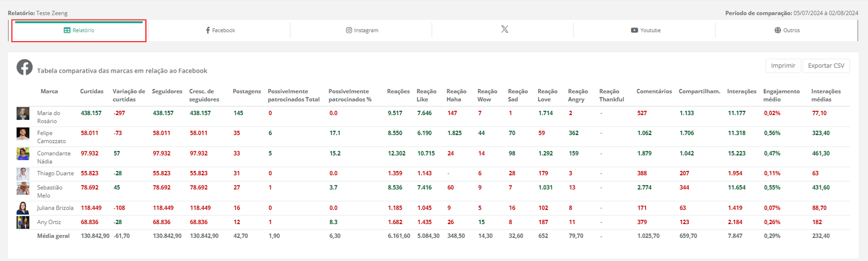868x261 pixels.
Task: Switch to the Instagram tab
Action: pos(362,30)
